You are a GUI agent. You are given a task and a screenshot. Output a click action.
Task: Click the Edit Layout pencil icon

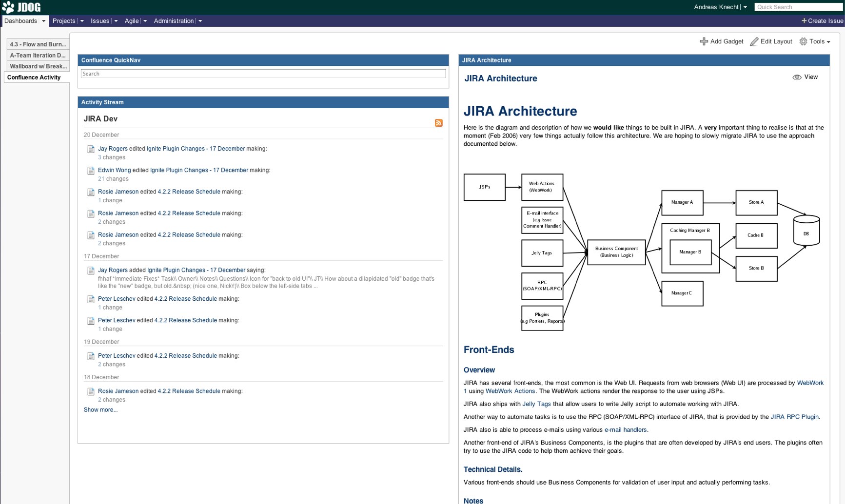[x=754, y=41]
